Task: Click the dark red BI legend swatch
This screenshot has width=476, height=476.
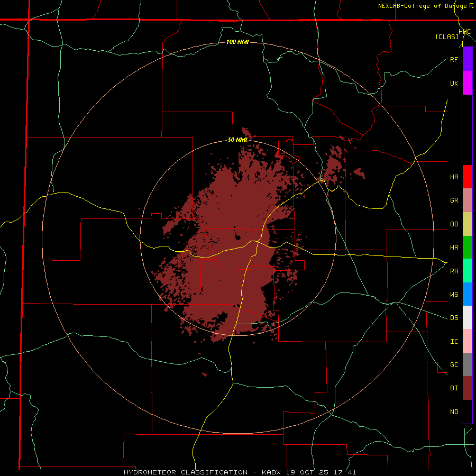Action: coord(467,388)
